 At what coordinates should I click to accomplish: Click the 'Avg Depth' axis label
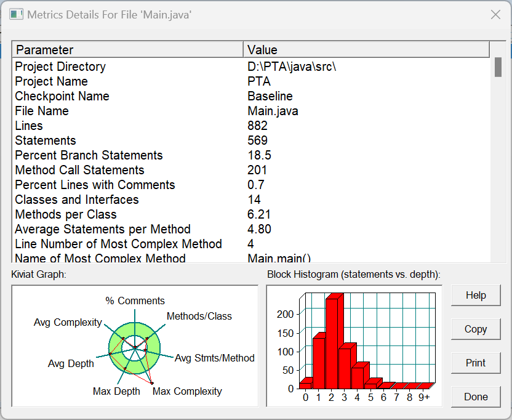pos(71,363)
